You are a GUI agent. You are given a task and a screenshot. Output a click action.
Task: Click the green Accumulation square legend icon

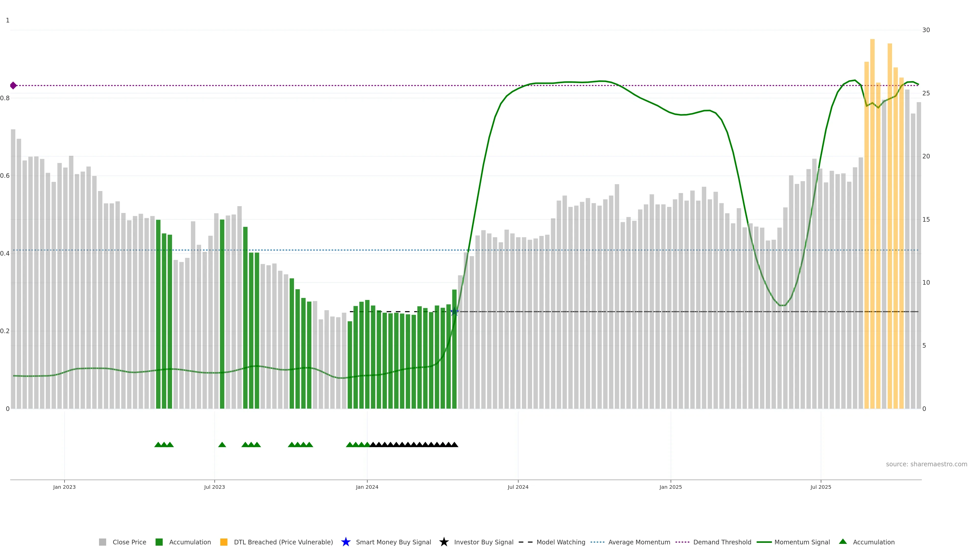(159, 542)
